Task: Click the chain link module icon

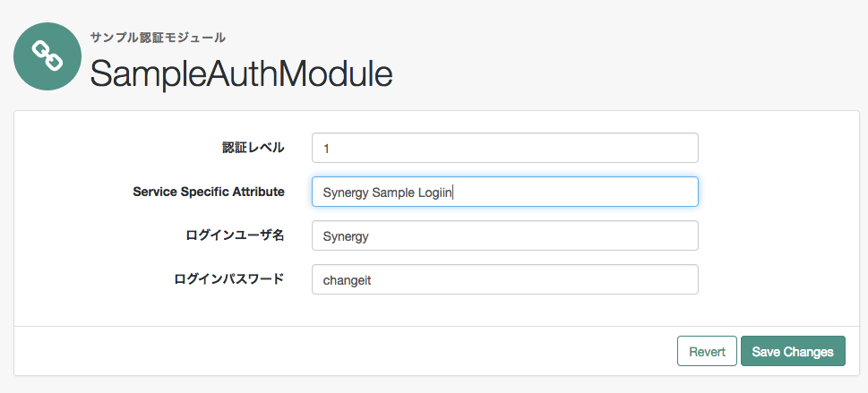Action: click(x=47, y=56)
